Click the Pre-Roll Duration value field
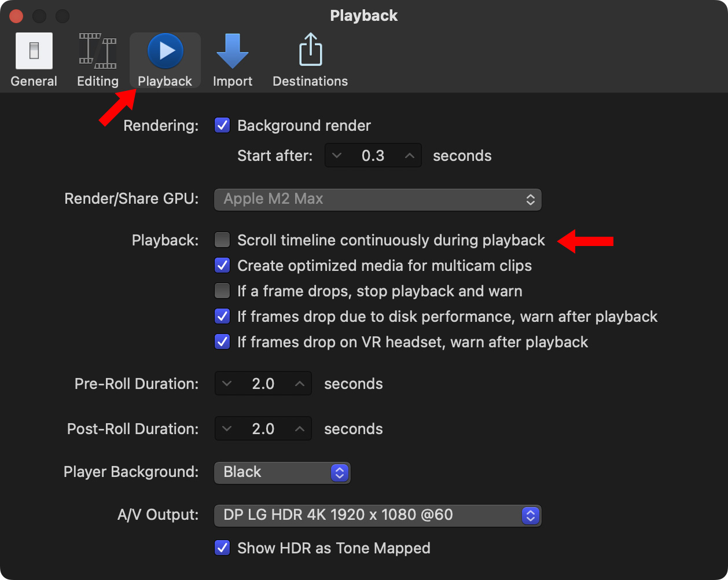Viewport: 728px width, 580px height. [263, 384]
